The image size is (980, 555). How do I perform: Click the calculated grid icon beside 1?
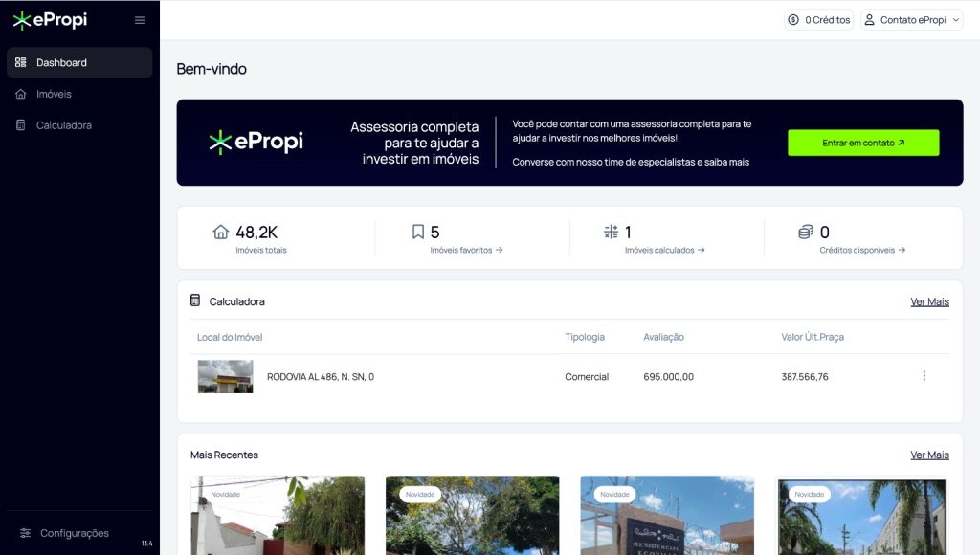point(612,232)
